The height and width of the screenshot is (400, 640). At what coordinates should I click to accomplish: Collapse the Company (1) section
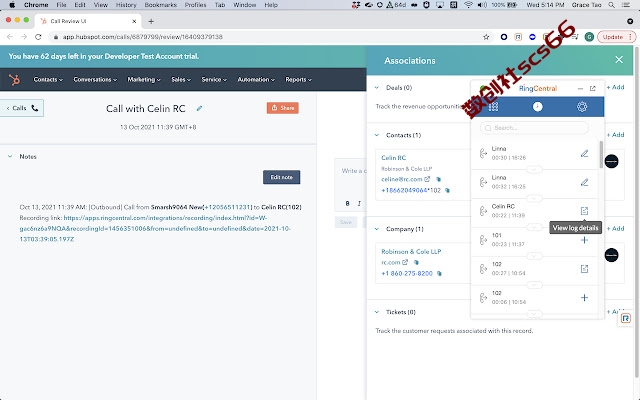point(377,229)
